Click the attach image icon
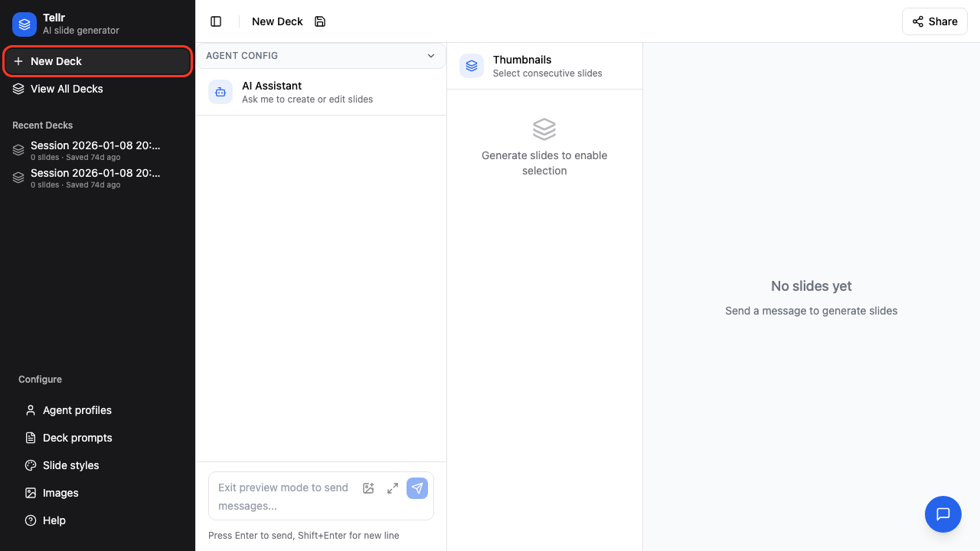Image resolution: width=980 pixels, height=551 pixels. (368, 488)
